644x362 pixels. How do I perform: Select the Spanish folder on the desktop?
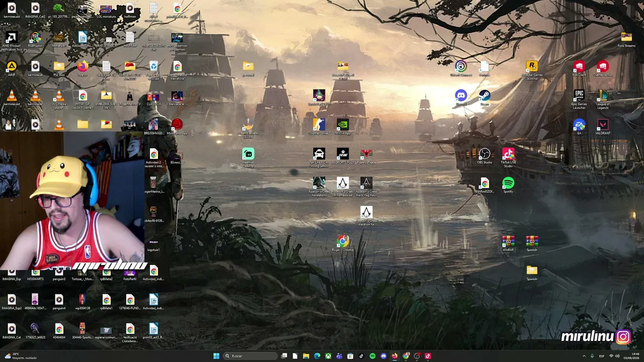532,273
